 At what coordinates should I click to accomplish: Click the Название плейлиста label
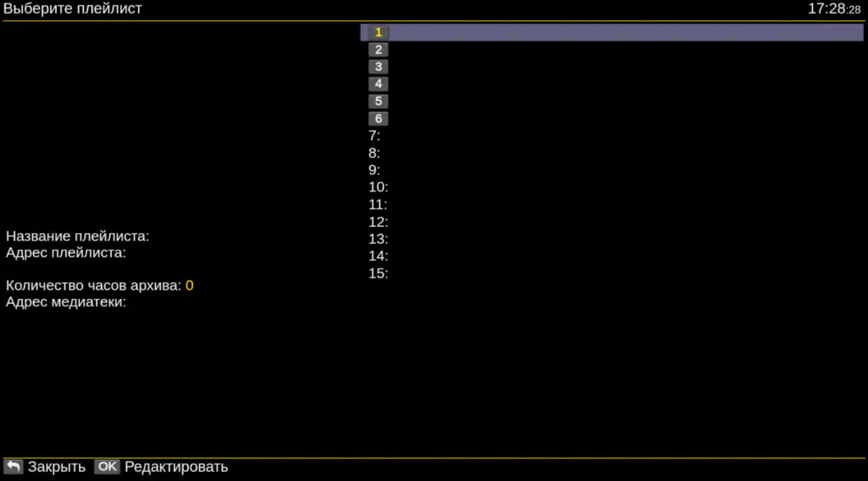[x=77, y=236]
